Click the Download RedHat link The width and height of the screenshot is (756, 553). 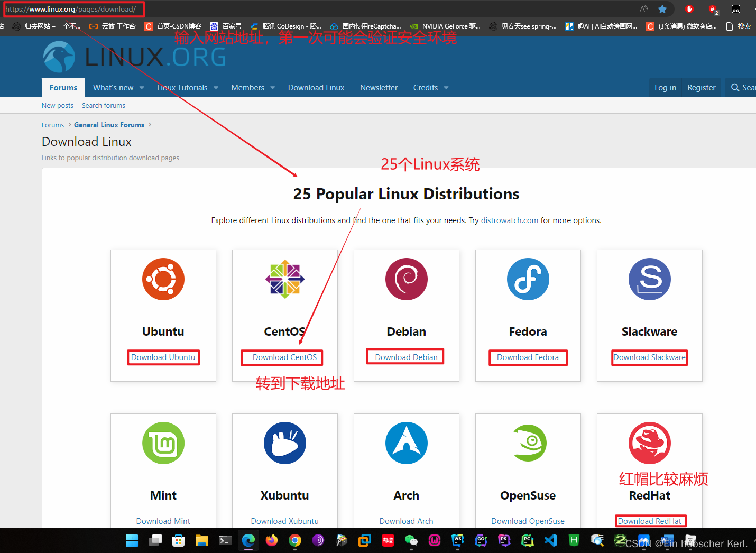[650, 521]
